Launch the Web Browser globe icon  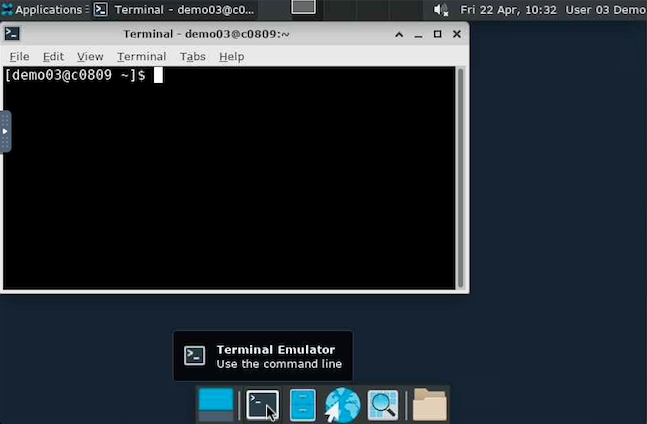point(342,405)
